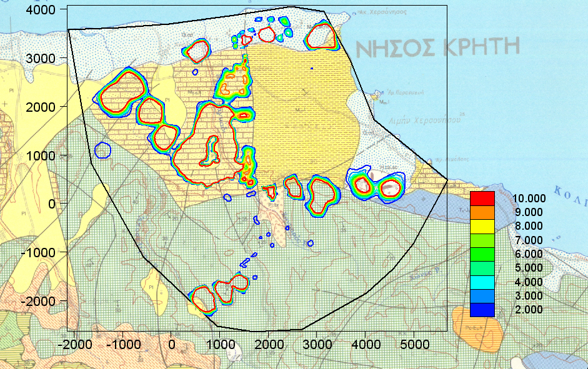Select the vertical axis label "1000"
This screenshot has height=369, width=588.
click(41, 155)
